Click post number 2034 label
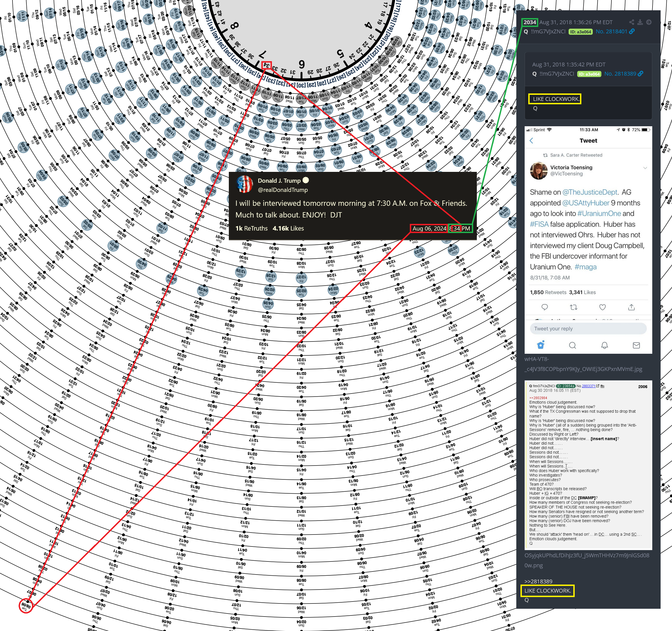Image resolution: width=672 pixels, height=631 pixels. click(x=529, y=22)
